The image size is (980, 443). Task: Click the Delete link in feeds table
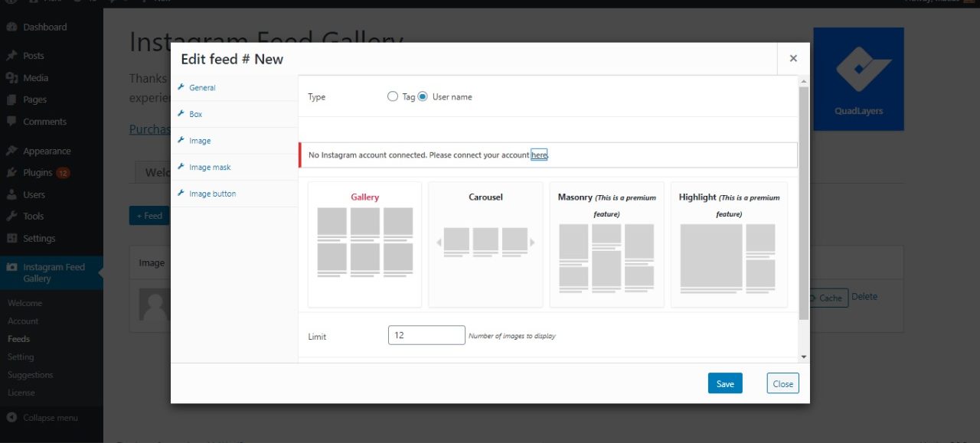(864, 297)
